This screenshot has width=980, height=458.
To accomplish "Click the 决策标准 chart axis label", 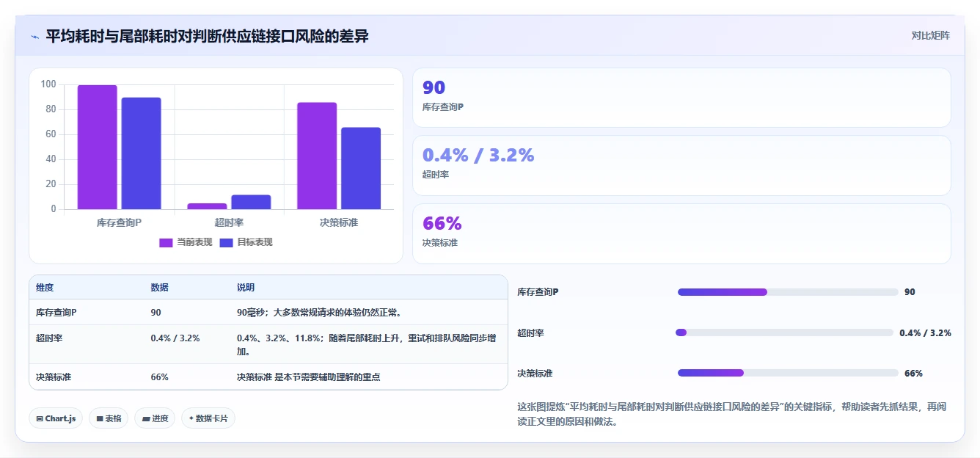I will coord(339,222).
